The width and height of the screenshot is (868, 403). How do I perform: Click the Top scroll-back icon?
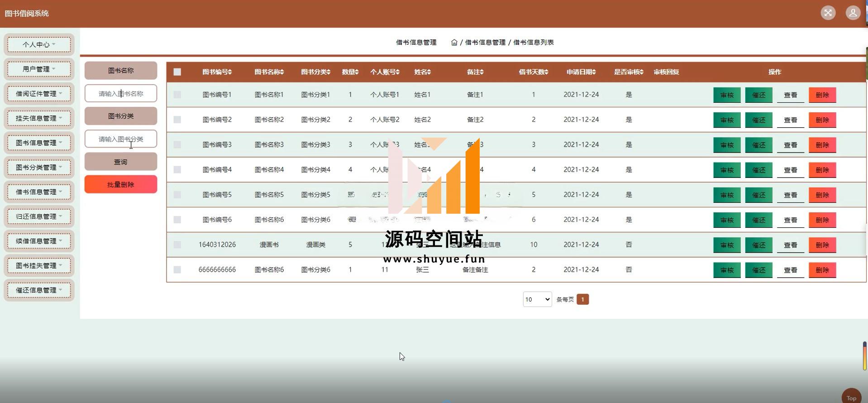tap(851, 396)
